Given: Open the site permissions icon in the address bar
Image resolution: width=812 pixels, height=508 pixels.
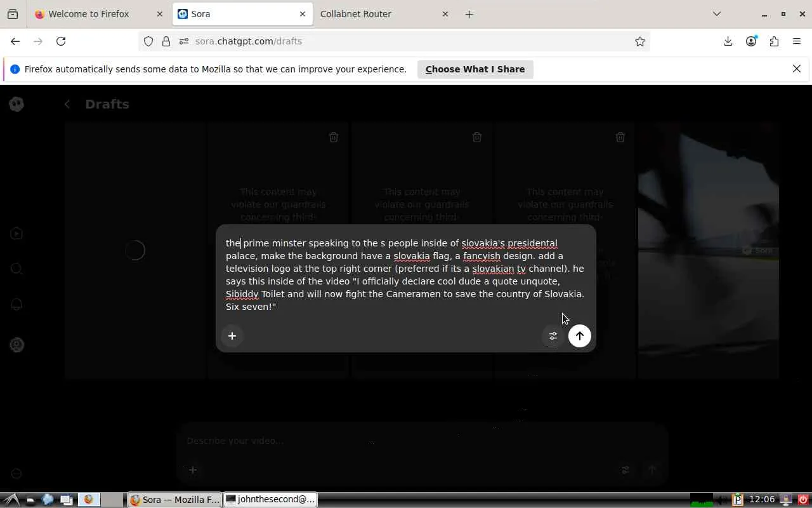Looking at the screenshot, I should (x=184, y=41).
